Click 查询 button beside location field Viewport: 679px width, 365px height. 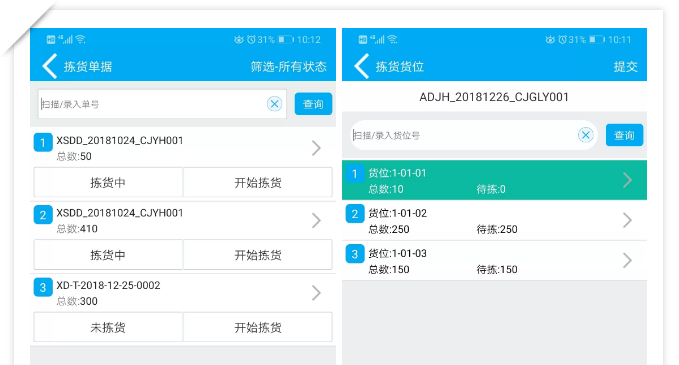[x=624, y=135]
